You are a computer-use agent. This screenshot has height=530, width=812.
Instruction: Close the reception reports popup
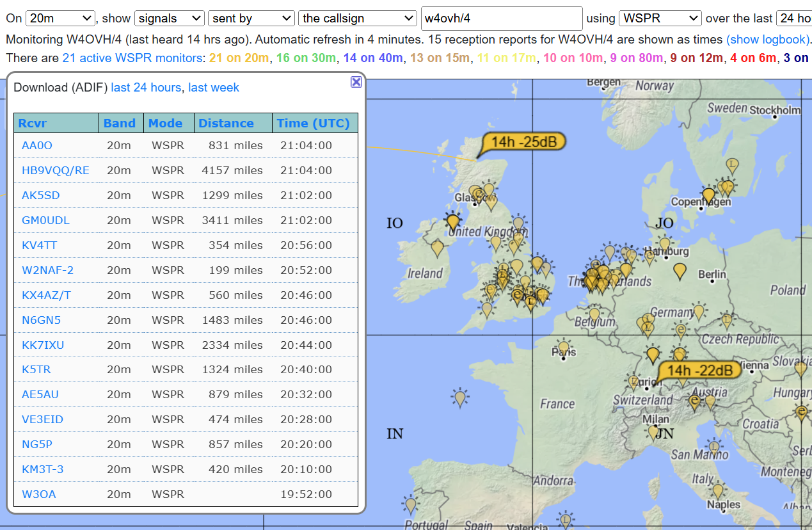point(356,82)
